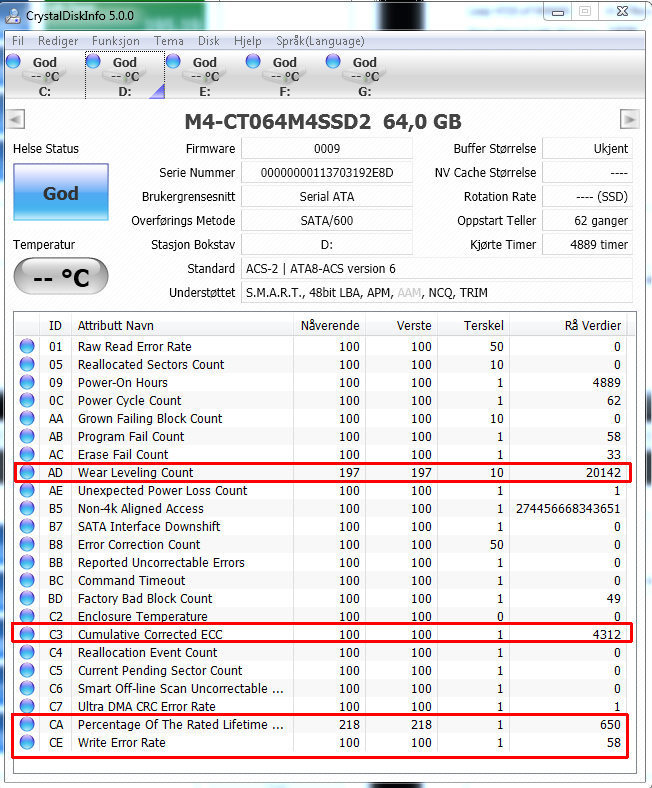
Task: Click status orb for Error Correction Count
Action: [x=27, y=544]
